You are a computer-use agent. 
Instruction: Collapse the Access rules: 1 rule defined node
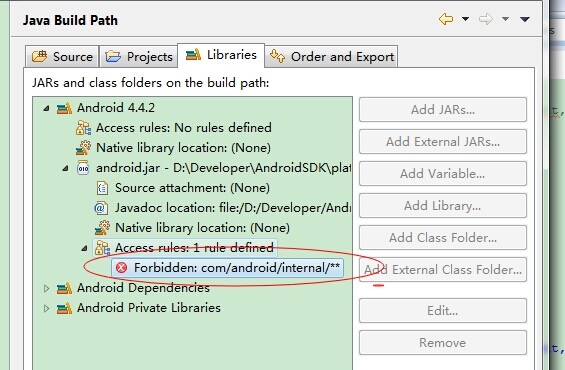coord(84,248)
